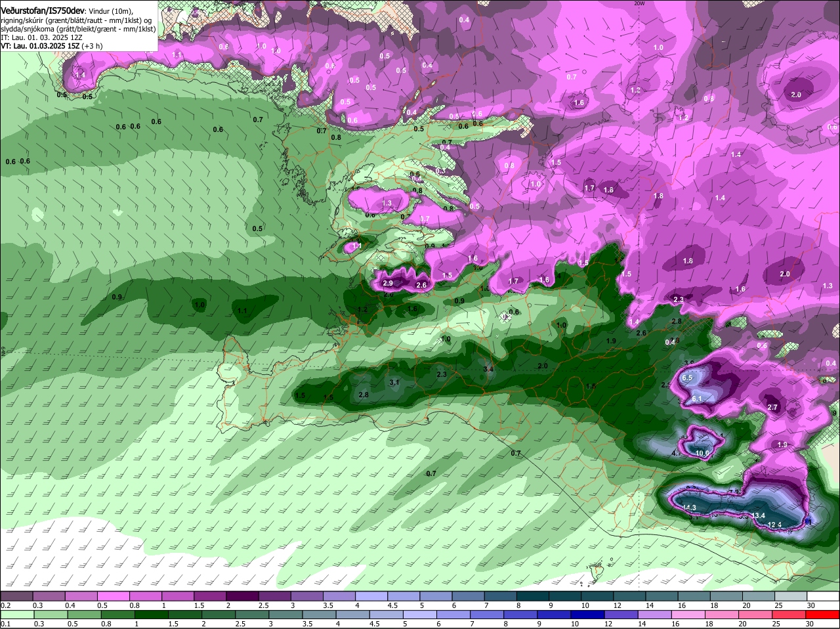Click the white upper swatch at 30
The image size is (840, 629).
[824, 596]
